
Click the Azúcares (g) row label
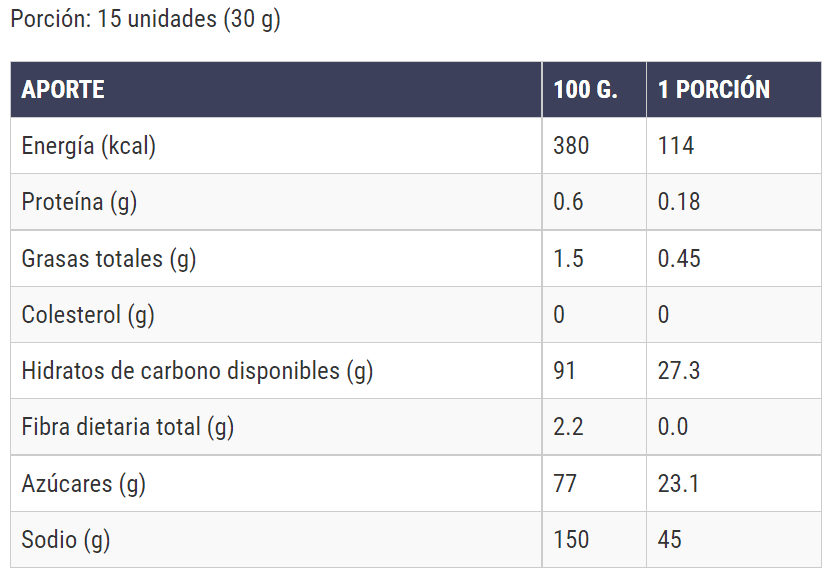point(84,484)
